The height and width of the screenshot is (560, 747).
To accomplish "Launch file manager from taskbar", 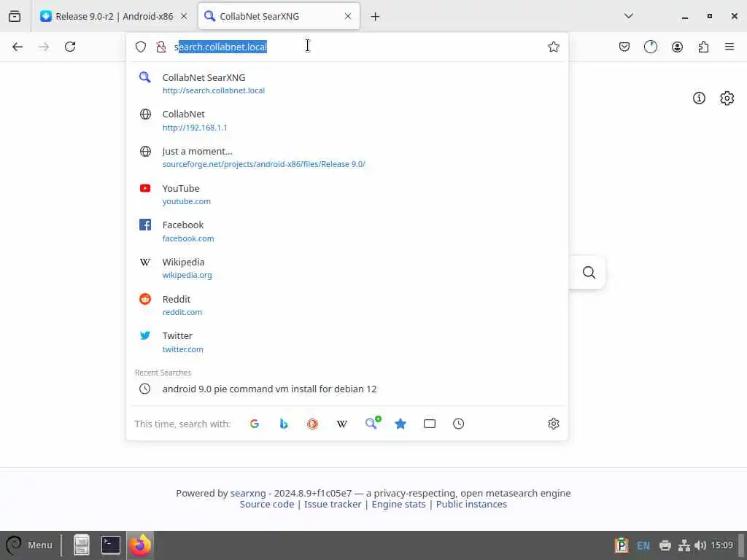I will [x=82, y=545].
